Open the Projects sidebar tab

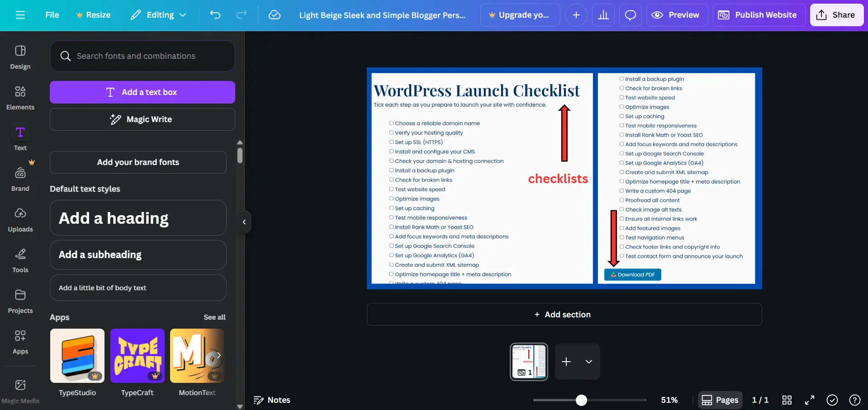point(20,302)
